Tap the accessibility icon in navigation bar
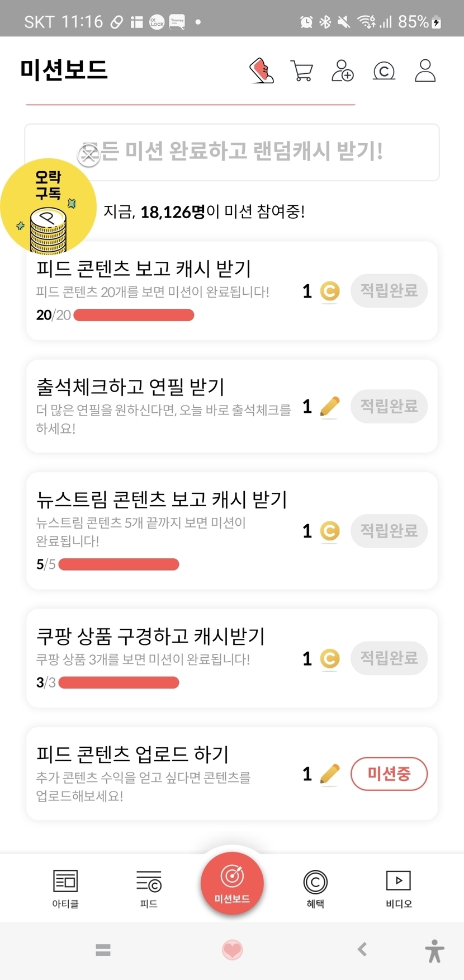The height and width of the screenshot is (980, 464). tap(434, 950)
